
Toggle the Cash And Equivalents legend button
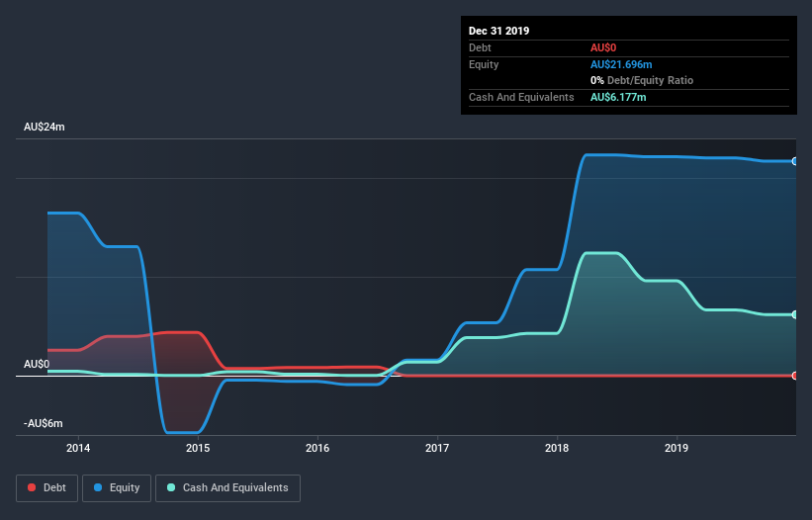tap(227, 488)
